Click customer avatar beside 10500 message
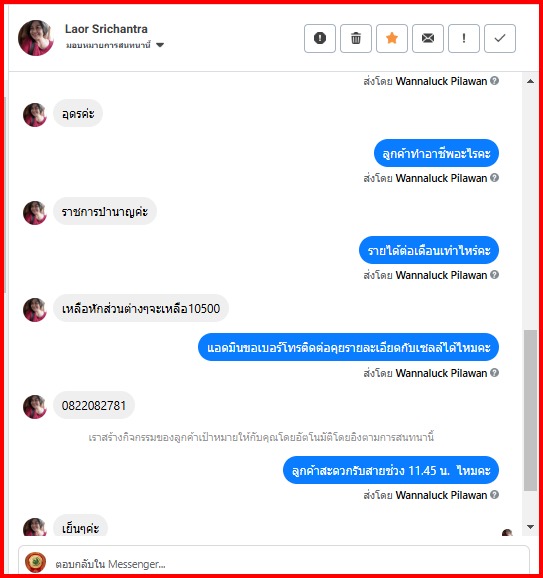The width and height of the screenshot is (543, 578). coord(35,310)
